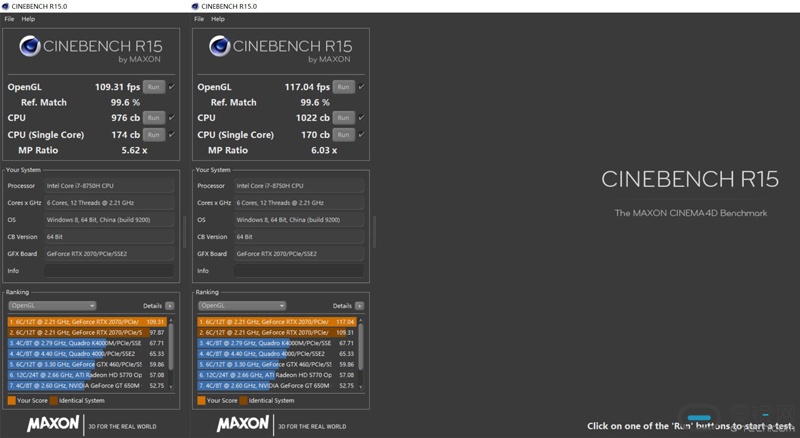Toggle CPU Single Core checkbox in right window

tap(361, 134)
